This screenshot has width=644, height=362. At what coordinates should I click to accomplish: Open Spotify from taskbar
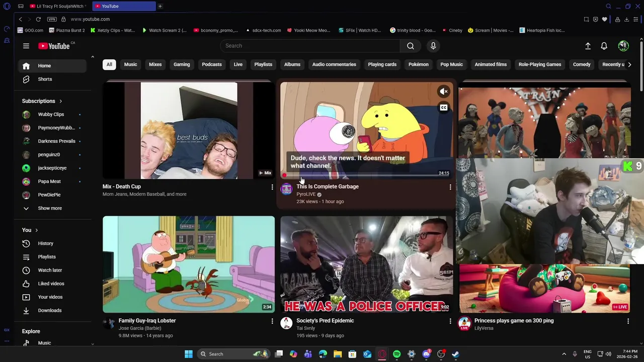point(396,354)
